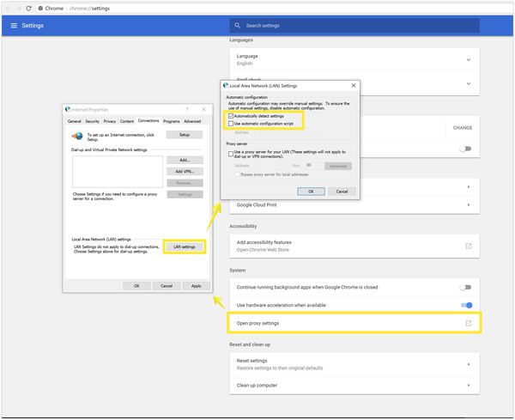This screenshot has height=420, width=515.
Task: Expand Clean up computer arrow
Action: (x=469, y=385)
